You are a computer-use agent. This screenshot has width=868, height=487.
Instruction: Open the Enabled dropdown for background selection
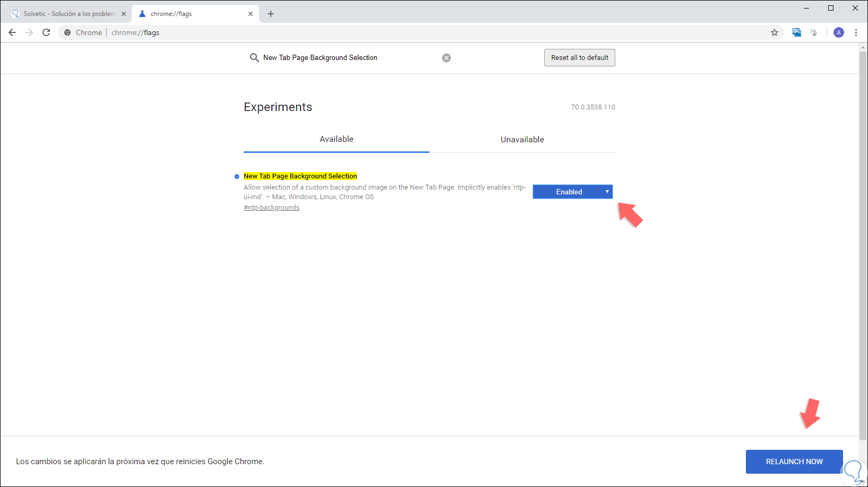(x=573, y=192)
